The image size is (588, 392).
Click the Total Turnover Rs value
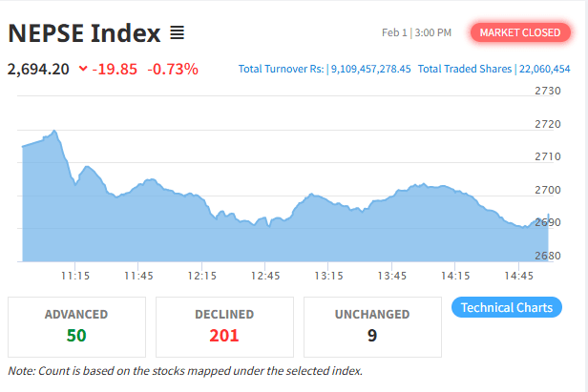click(370, 70)
